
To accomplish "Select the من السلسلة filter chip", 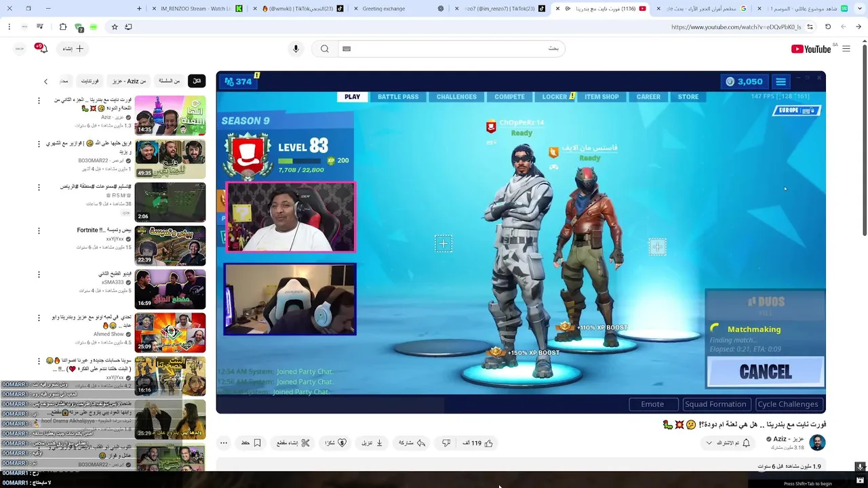I will 170,81.
